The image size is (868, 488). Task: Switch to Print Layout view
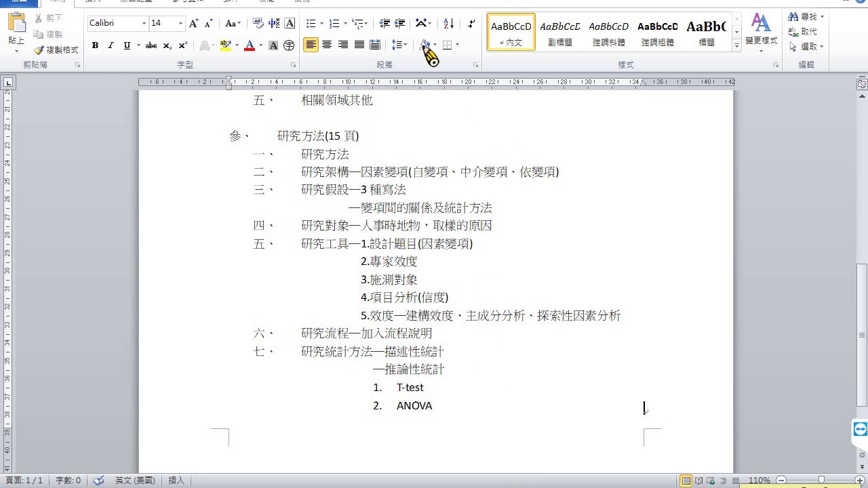[x=686, y=481]
